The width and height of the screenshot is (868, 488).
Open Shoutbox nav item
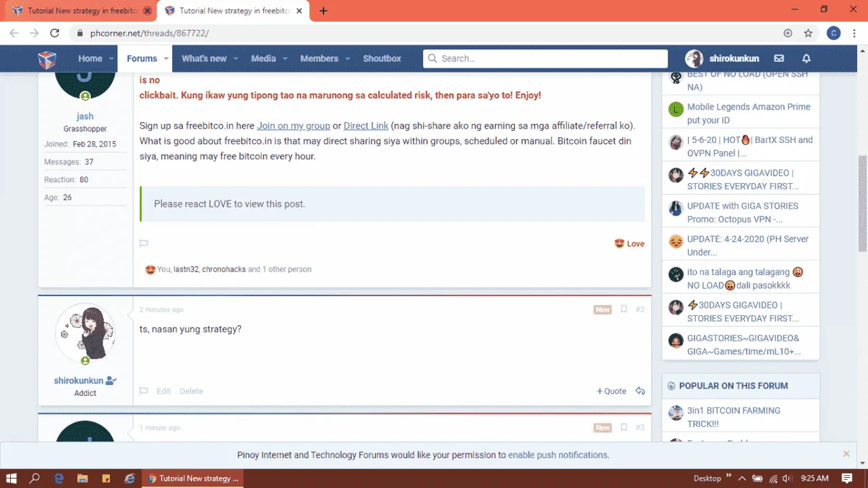[x=382, y=59]
